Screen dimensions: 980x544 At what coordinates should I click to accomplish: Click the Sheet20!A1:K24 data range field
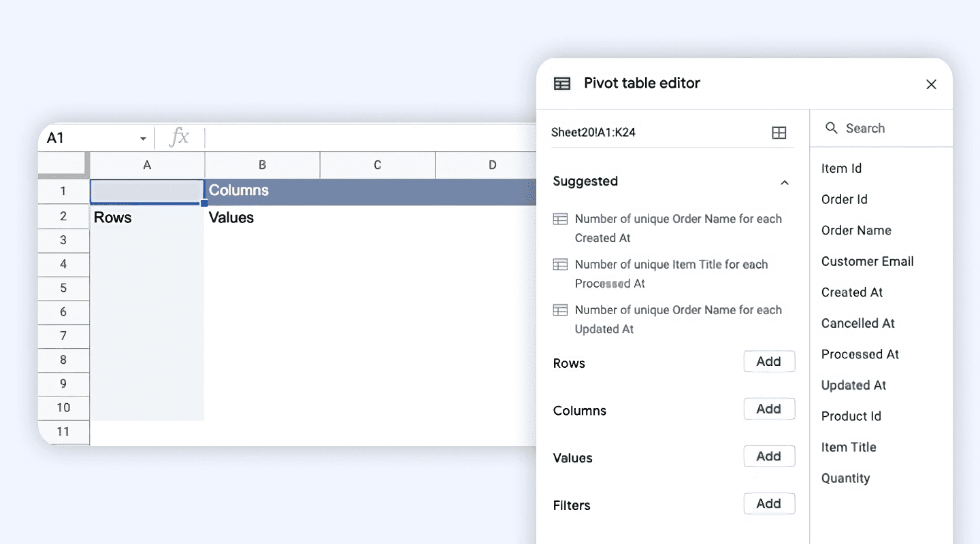click(x=653, y=133)
